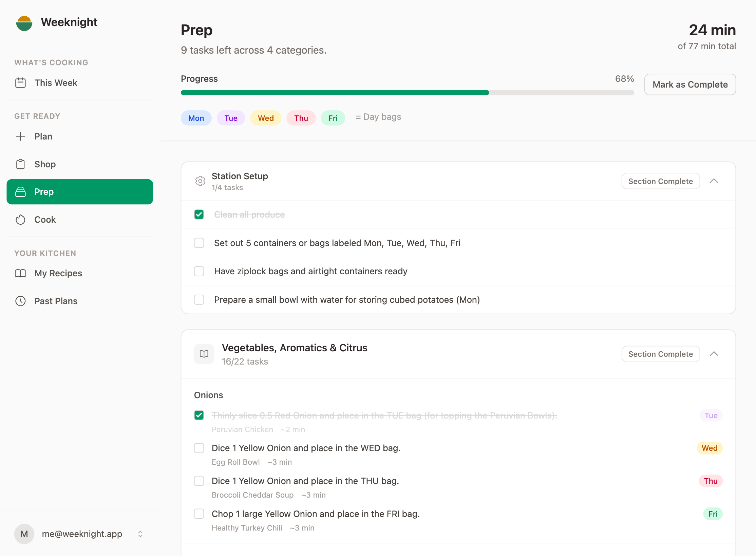Collapse the Station Setup section
Image resolution: width=756 pixels, height=556 pixels.
pos(714,181)
